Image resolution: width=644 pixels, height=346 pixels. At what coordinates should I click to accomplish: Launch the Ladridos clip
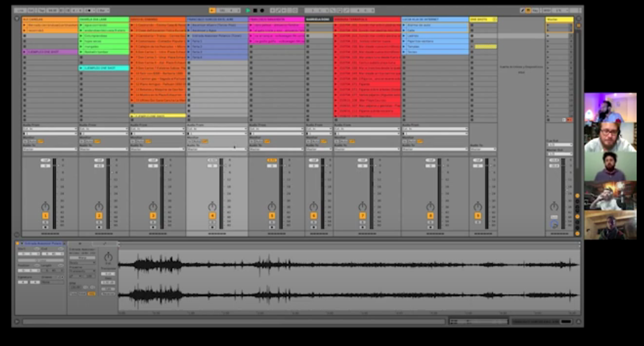[x=404, y=35]
